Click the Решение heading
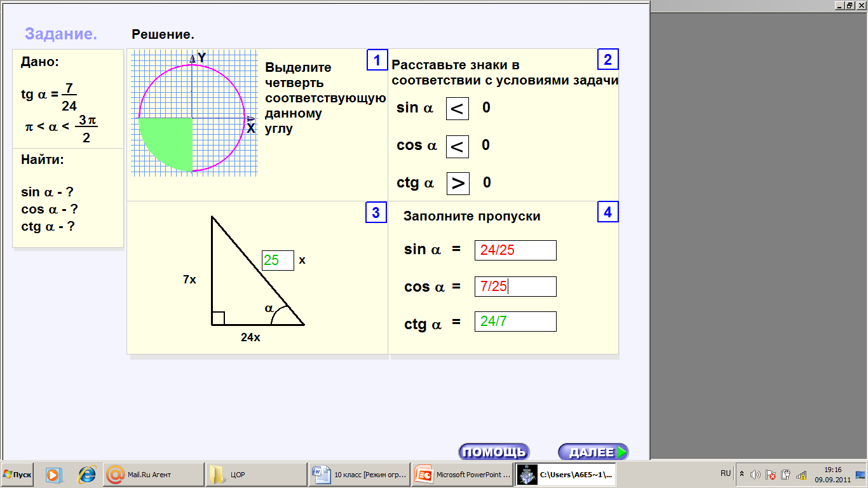 pos(163,34)
